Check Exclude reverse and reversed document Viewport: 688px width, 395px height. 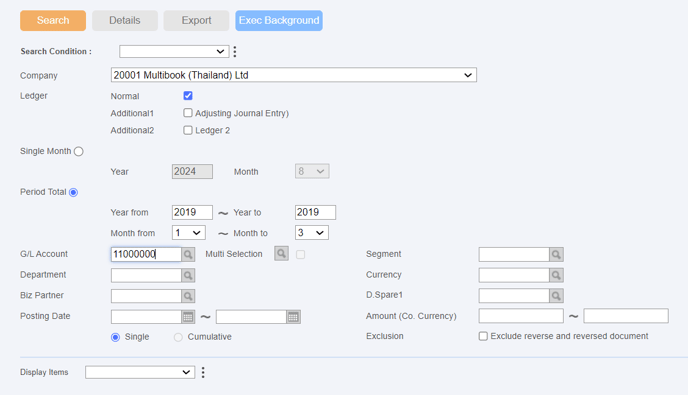pyautogui.click(x=483, y=336)
